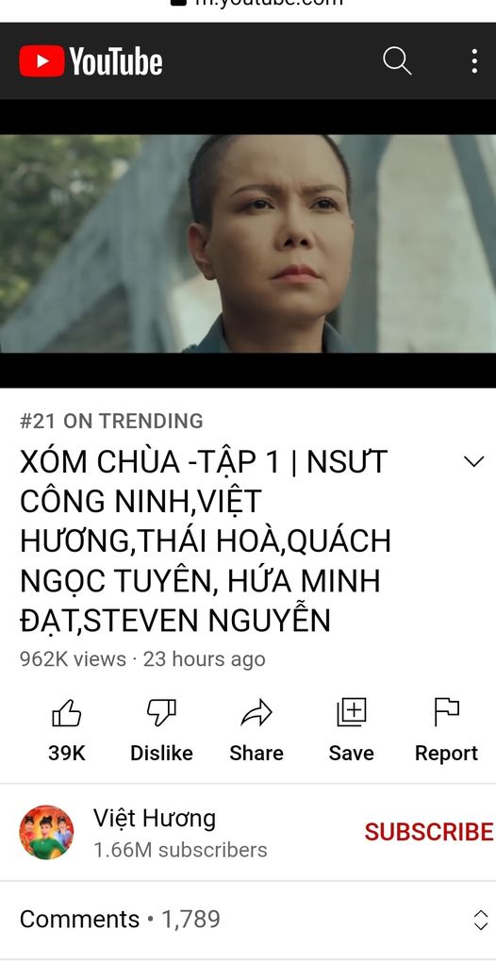Tap the Report flag icon
This screenshot has width=496, height=980.
point(446,712)
